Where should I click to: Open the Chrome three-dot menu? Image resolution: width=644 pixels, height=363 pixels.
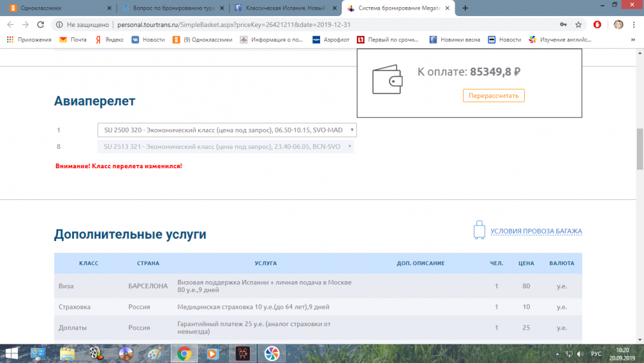point(634,25)
